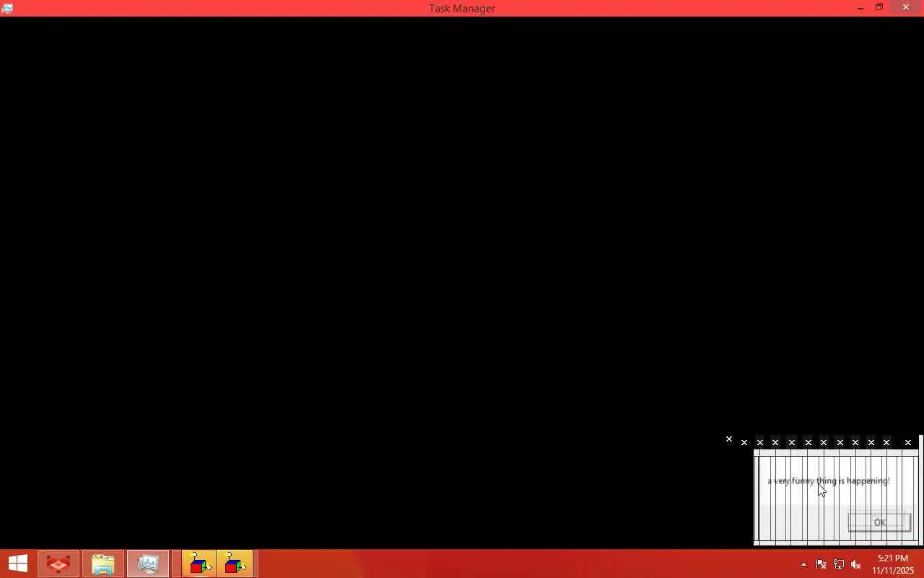Viewport: 924px width, 578px height.
Task: Open the clock showing 5:21 PM
Action: click(x=893, y=564)
